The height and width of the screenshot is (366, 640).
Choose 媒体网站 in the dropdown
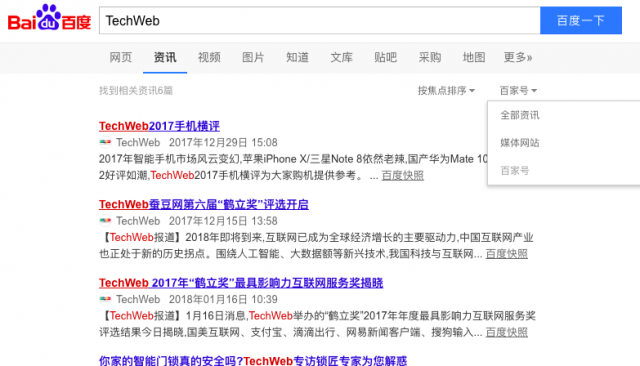click(x=520, y=143)
